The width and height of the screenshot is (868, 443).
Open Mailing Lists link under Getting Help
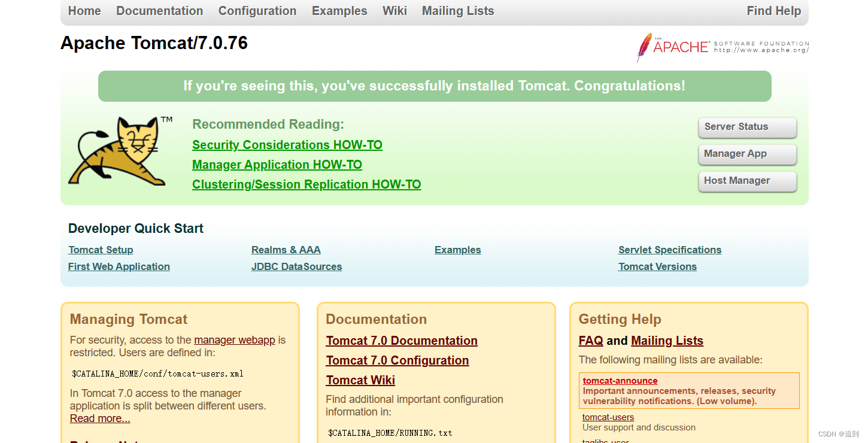(x=667, y=341)
